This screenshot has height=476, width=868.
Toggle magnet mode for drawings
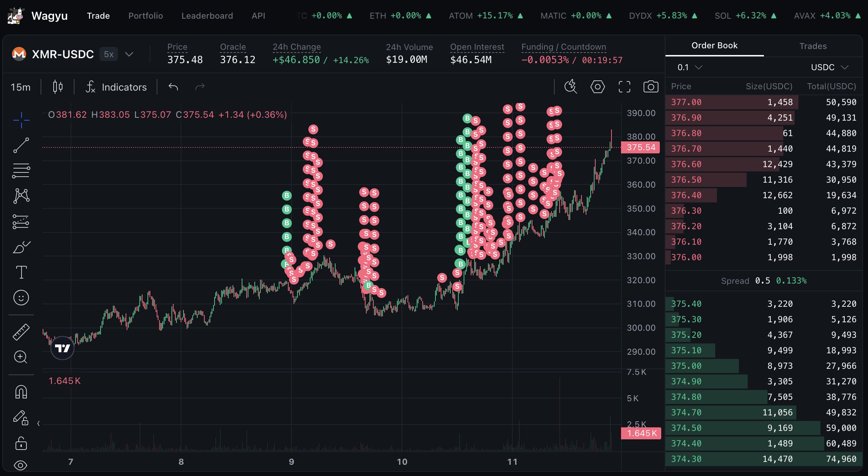pyautogui.click(x=21, y=391)
